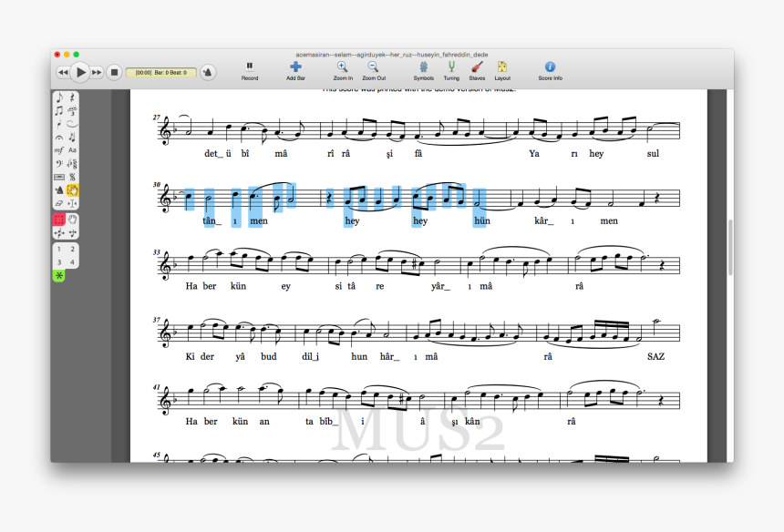
Task: Click the Record toolbar icon
Action: coord(250,71)
